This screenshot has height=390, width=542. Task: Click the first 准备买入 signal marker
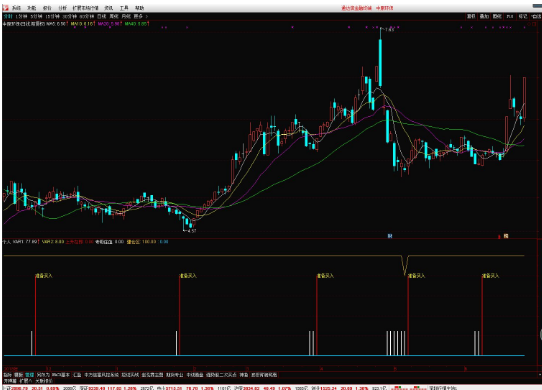point(44,276)
